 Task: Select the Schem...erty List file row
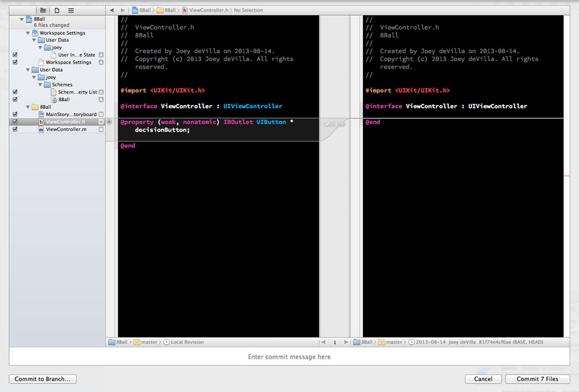[x=57, y=92]
